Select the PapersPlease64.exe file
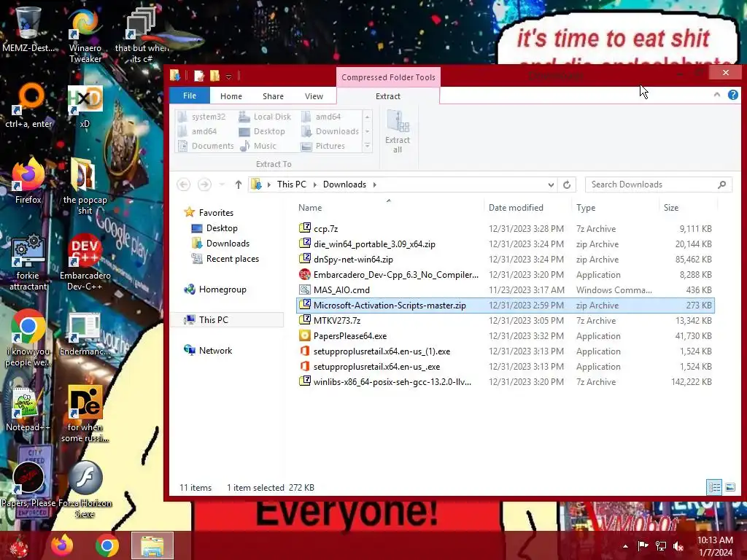The width and height of the screenshot is (747, 560). (x=506, y=335)
